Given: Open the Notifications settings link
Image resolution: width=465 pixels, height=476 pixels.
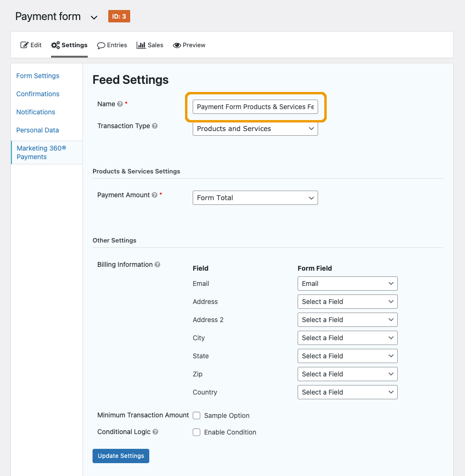Looking at the screenshot, I should [x=36, y=112].
